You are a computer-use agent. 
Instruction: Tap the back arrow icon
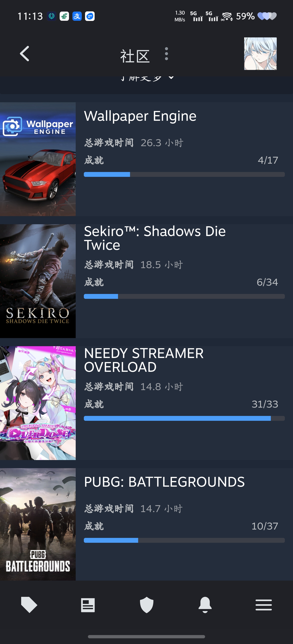point(25,53)
